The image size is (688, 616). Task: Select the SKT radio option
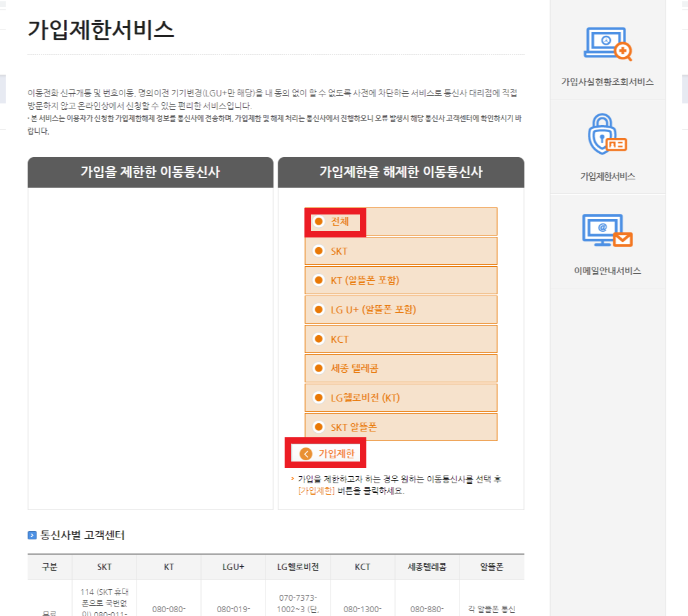(319, 251)
